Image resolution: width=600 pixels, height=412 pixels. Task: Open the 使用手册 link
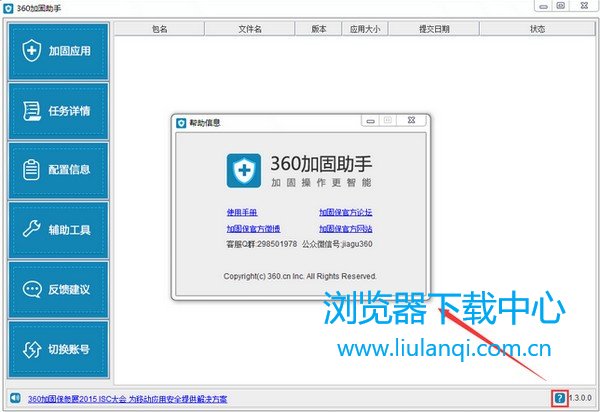coord(242,212)
